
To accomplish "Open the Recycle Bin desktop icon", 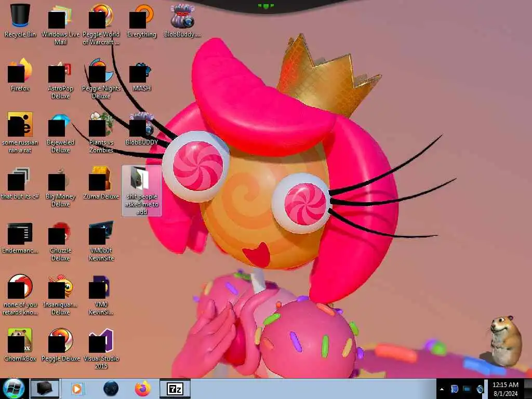I will [x=20, y=20].
